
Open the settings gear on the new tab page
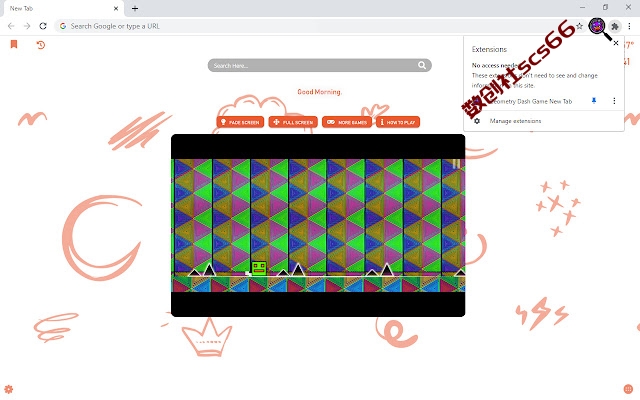pos(9,389)
